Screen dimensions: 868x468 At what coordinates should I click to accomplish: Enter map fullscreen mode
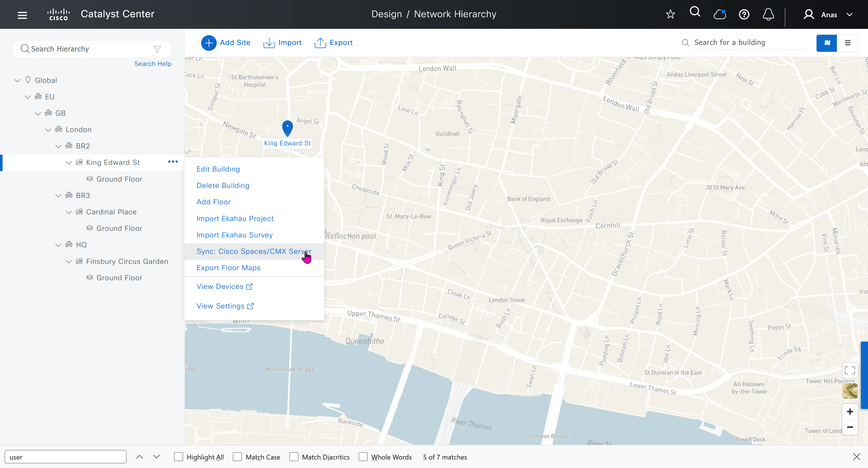[x=849, y=370]
